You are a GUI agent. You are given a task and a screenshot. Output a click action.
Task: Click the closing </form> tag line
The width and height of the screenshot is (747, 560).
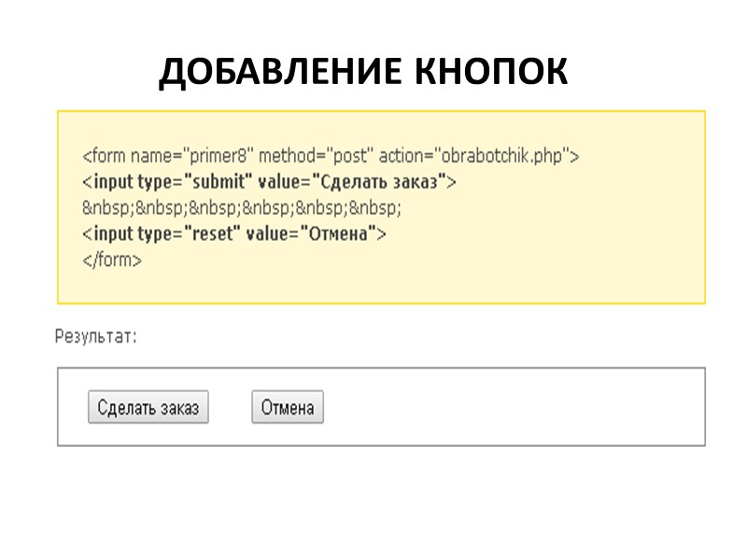pyautogui.click(x=112, y=260)
